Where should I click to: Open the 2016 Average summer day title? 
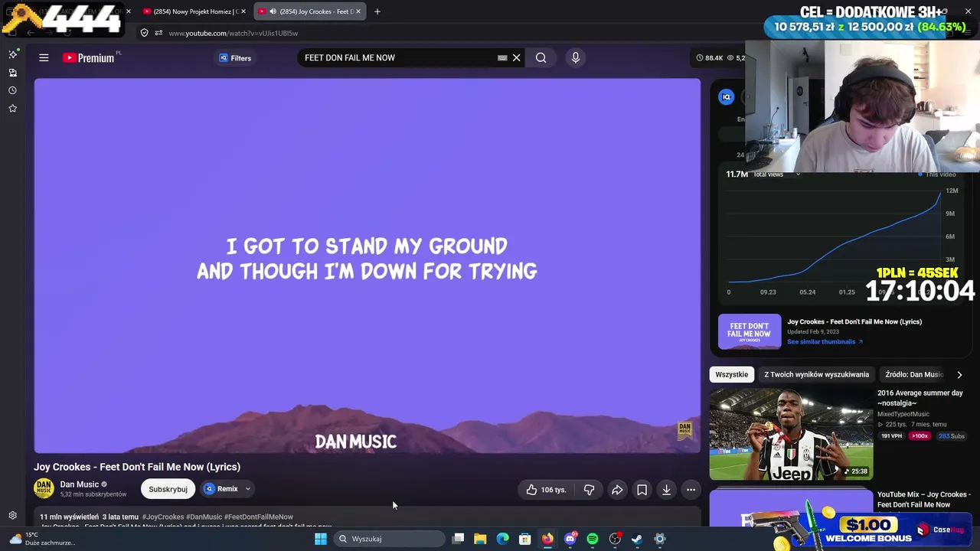[920, 398]
